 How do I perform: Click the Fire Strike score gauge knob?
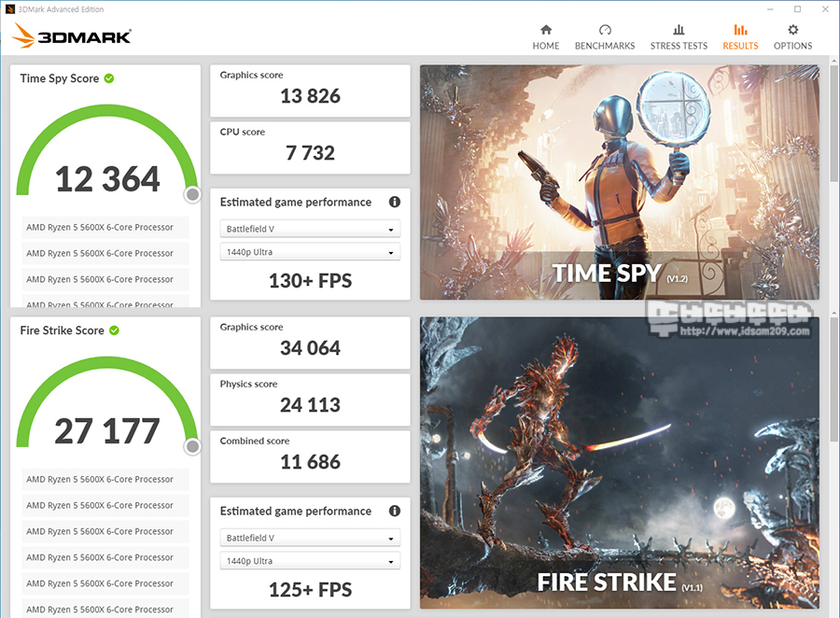click(x=192, y=446)
